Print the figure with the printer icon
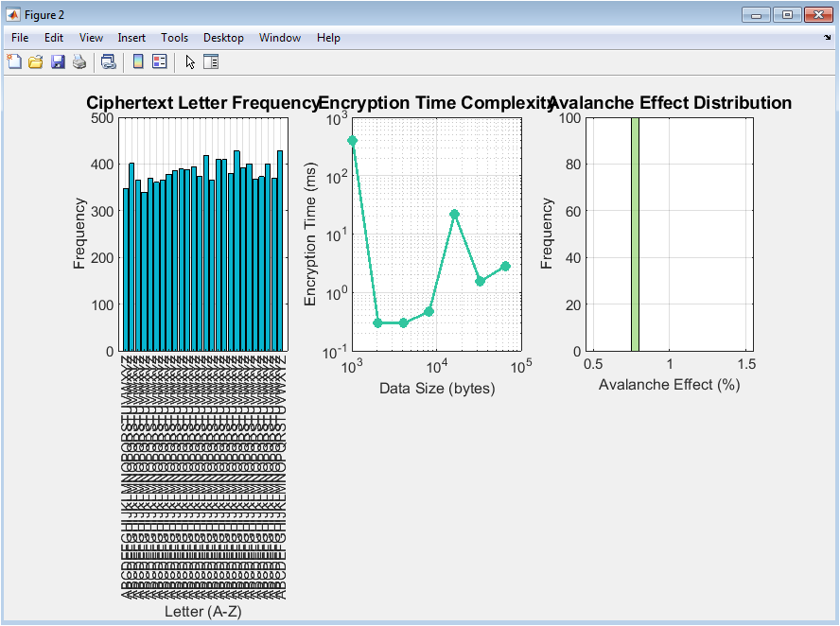The image size is (840, 626). (79, 62)
